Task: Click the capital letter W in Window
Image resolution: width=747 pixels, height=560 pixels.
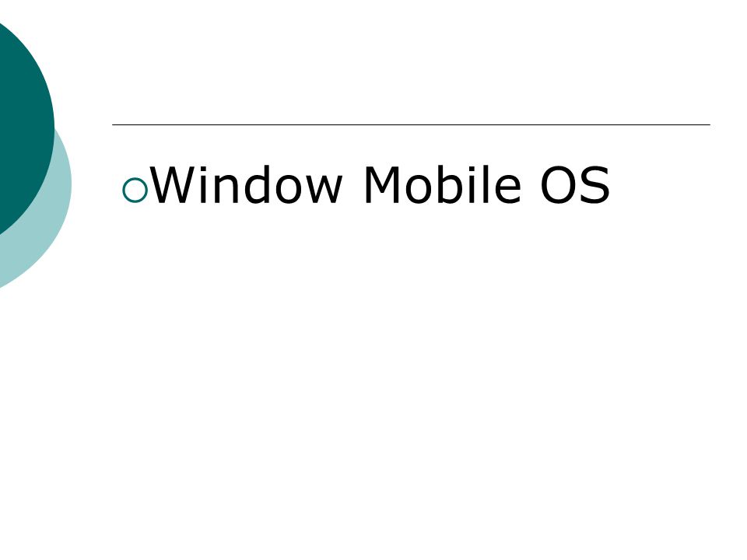Action: [174, 185]
